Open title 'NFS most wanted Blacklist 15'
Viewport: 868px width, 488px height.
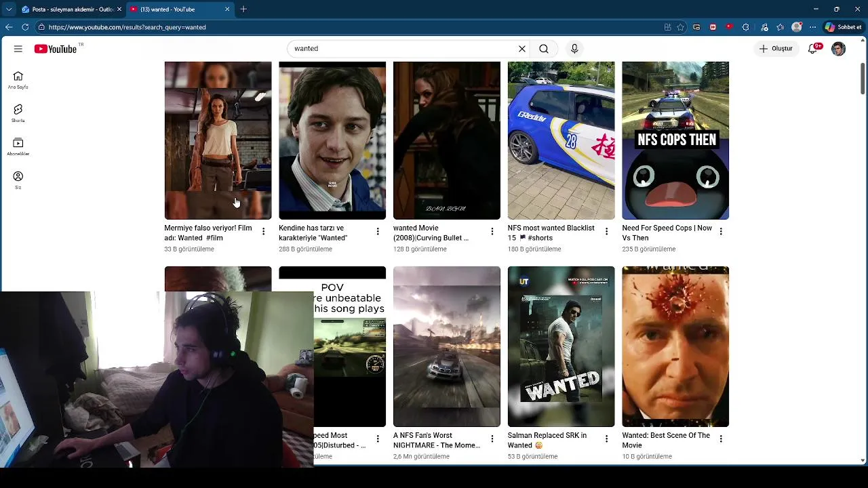pos(551,233)
